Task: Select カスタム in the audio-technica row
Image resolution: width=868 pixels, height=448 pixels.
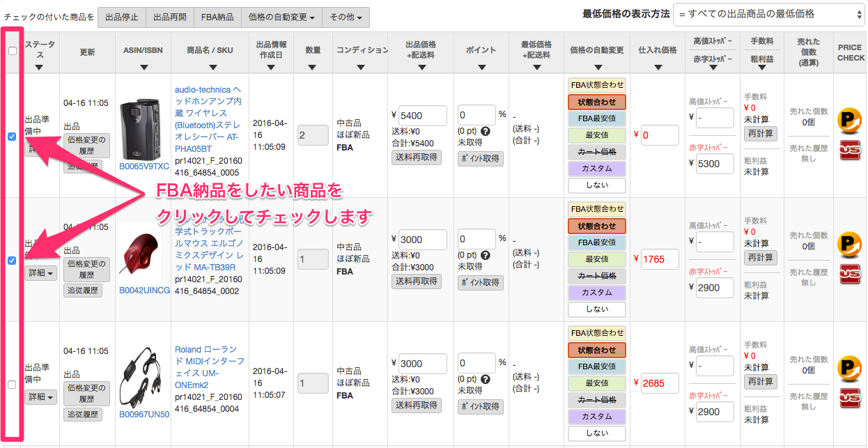Action: [597, 169]
